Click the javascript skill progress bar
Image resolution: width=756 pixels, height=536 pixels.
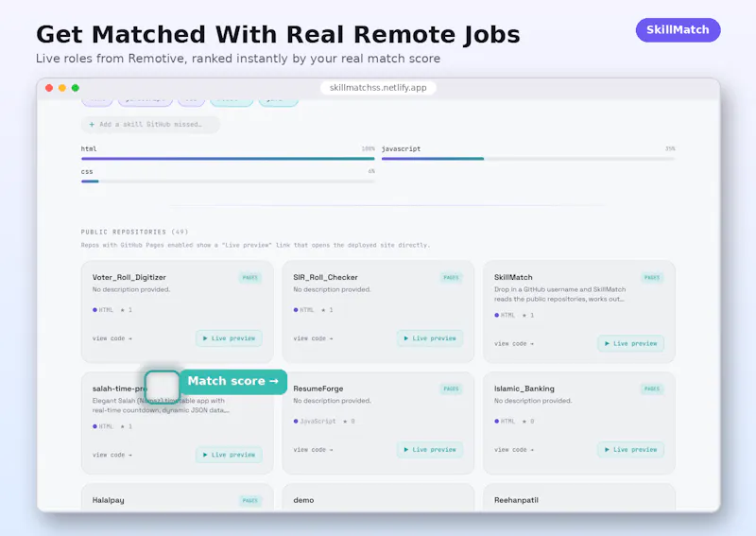coord(528,158)
